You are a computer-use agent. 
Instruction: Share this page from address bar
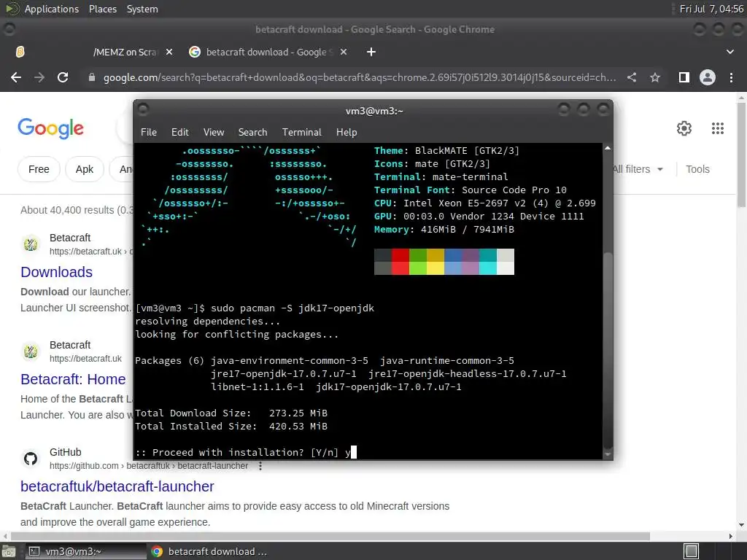[631, 77]
